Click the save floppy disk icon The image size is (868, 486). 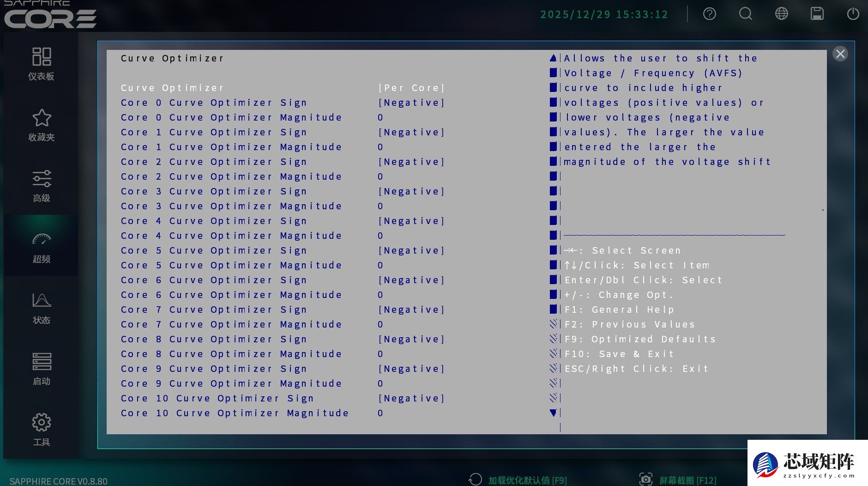(817, 14)
